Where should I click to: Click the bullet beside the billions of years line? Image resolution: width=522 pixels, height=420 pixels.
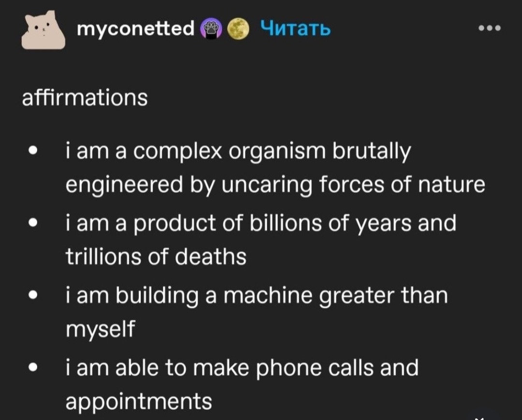[32, 223]
